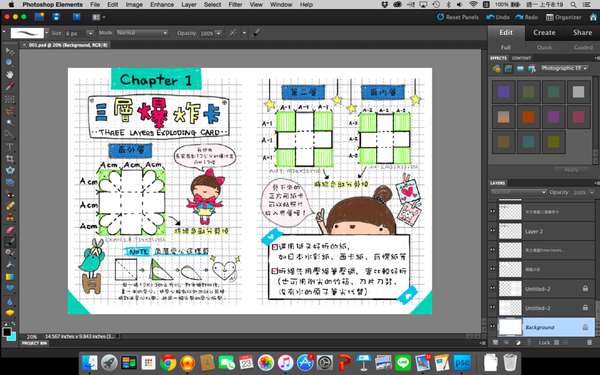Open the Enhance menu
This screenshot has width=600, height=375.
162,5
